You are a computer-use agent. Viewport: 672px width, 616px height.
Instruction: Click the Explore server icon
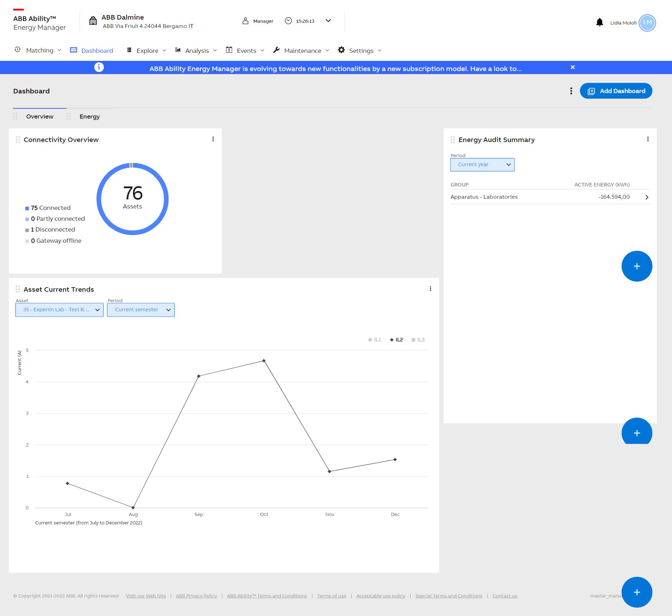129,50
